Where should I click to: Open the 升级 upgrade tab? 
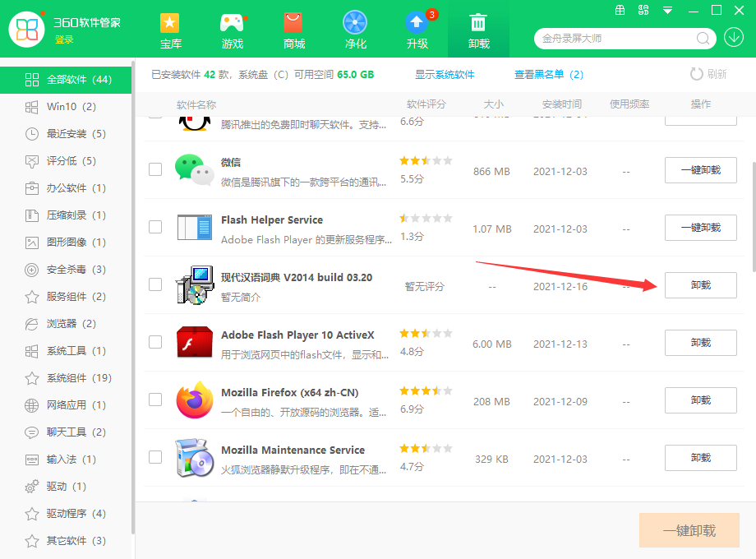pos(417,31)
